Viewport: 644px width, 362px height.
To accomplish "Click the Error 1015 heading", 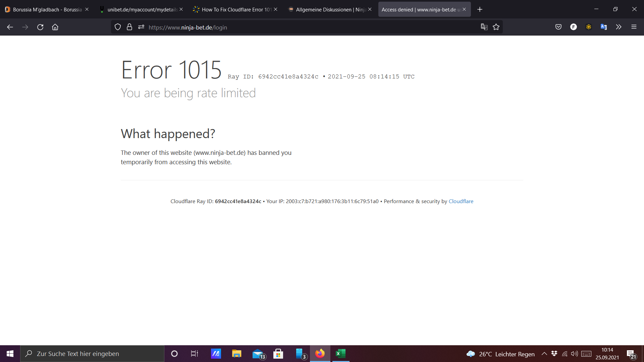I will [171, 70].
